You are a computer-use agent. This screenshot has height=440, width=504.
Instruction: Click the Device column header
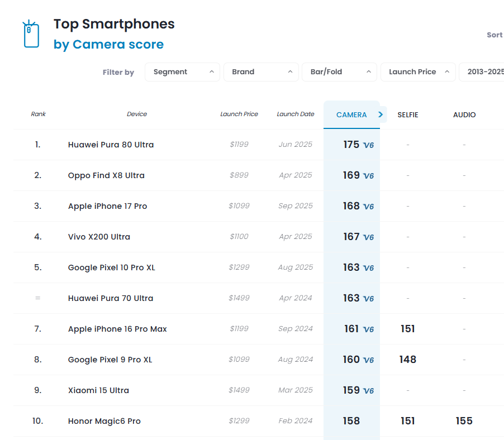pyautogui.click(x=136, y=114)
